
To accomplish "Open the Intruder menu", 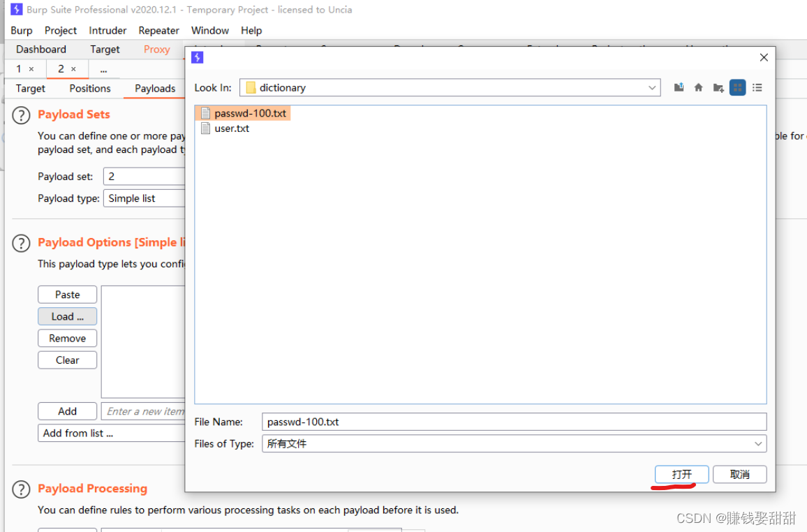I will click(x=108, y=30).
